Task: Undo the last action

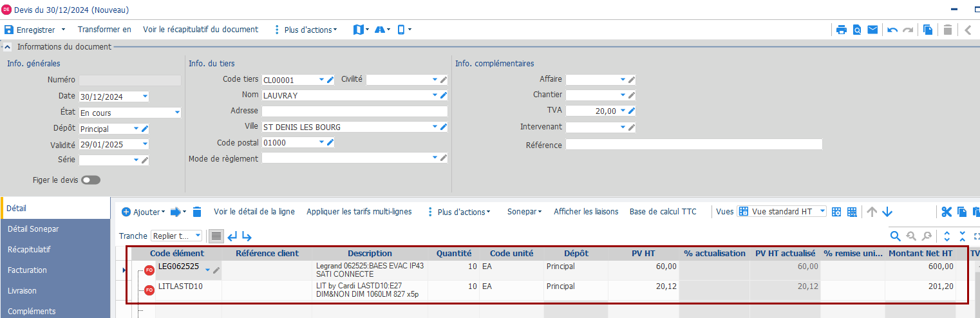Action: (892, 30)
